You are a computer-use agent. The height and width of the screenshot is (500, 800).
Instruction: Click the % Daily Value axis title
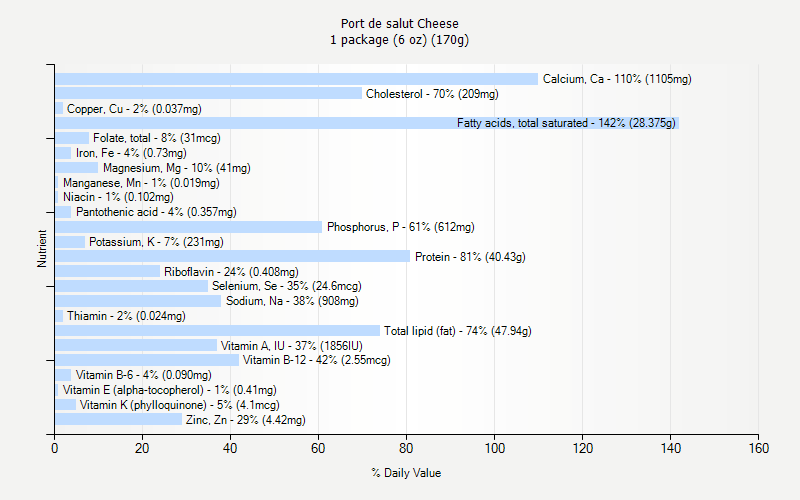(x=405, y=473)
